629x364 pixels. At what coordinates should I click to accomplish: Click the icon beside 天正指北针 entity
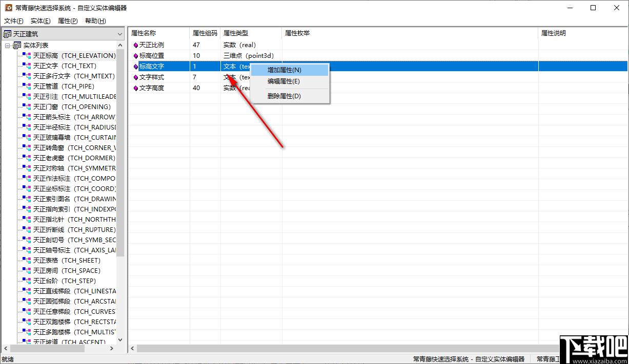(x=27, y=219)
